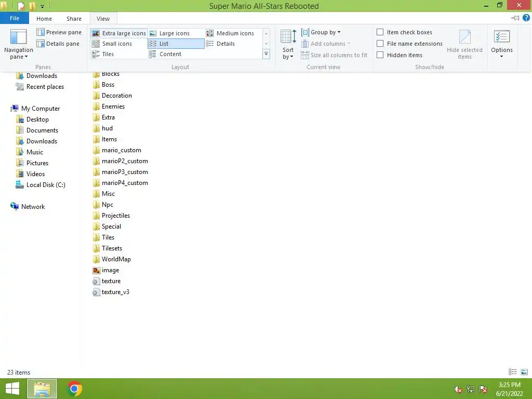Open the taskbar clock and date
532x399 pixels.
coord(509,389)
